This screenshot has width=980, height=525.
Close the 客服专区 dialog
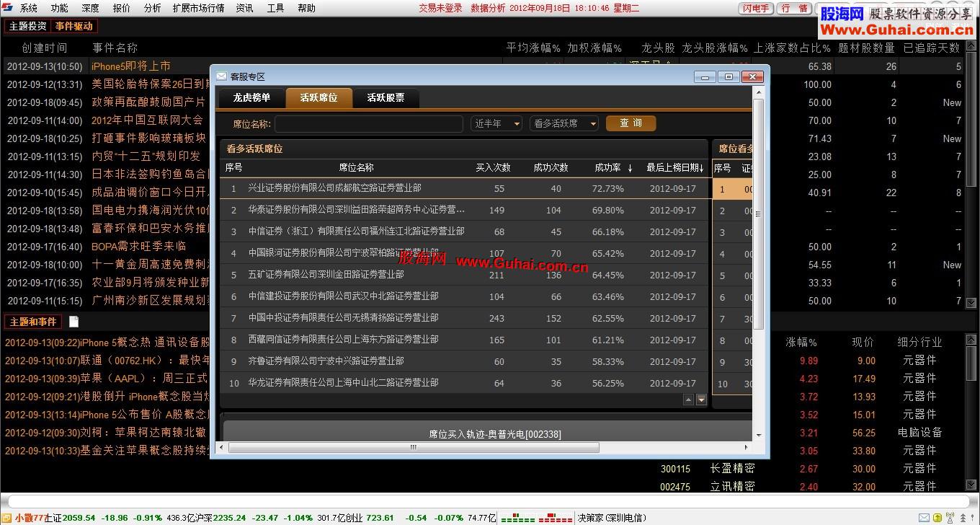752,76
